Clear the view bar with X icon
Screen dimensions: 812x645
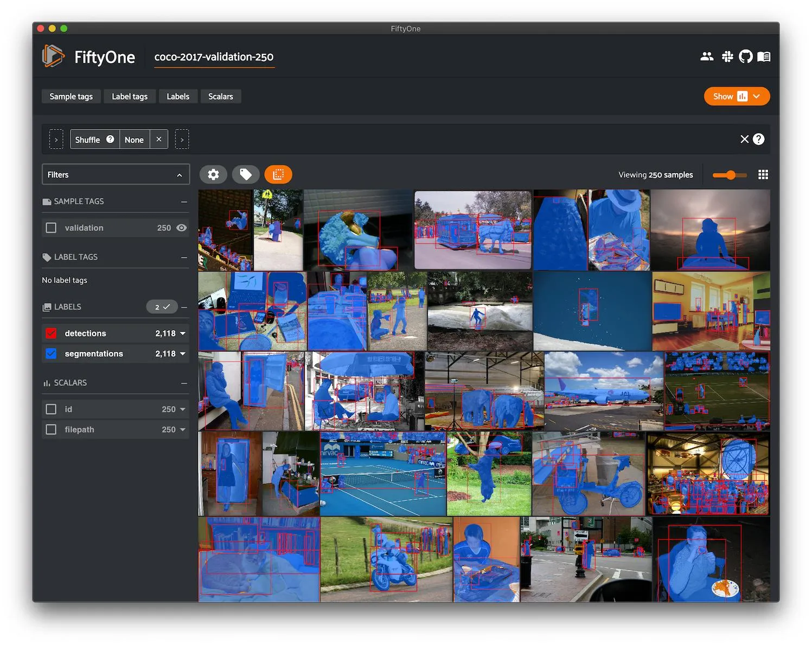[745, 139]
